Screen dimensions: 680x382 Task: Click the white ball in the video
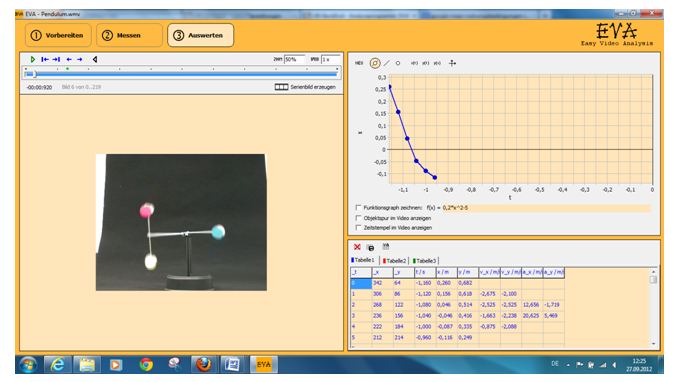pos(150,262)
